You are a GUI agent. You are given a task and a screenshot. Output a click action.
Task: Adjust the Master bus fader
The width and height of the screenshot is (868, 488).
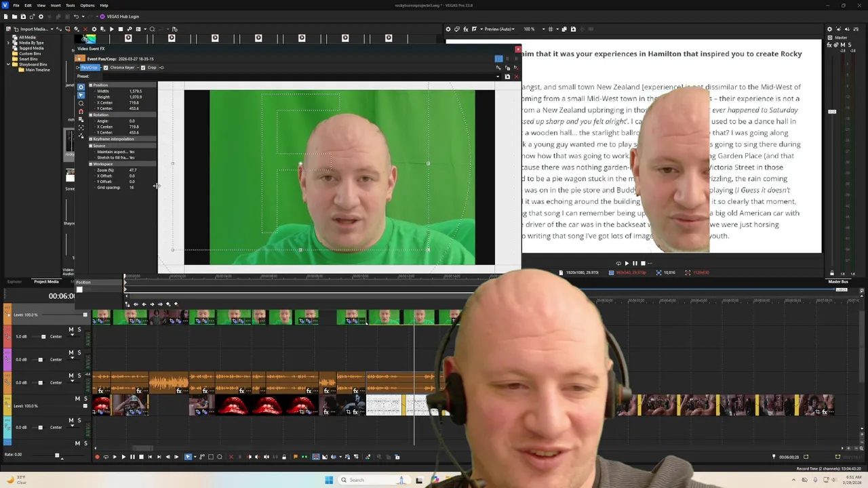tap(832, 112)
